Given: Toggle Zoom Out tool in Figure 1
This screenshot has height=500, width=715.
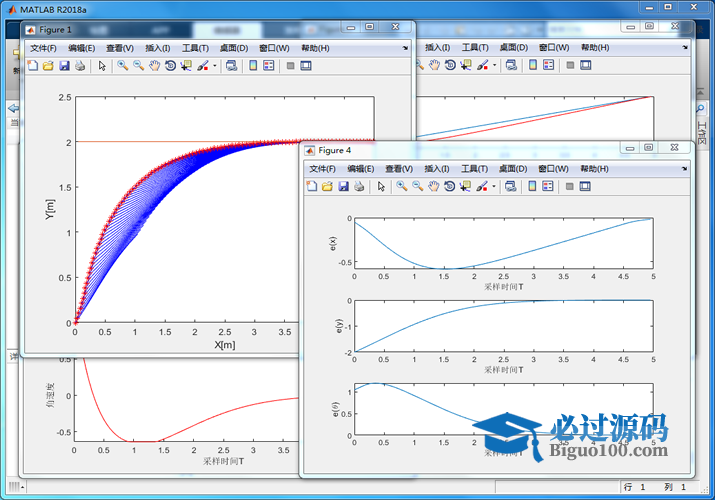Looking at the screenshot, I should (138, 66).
